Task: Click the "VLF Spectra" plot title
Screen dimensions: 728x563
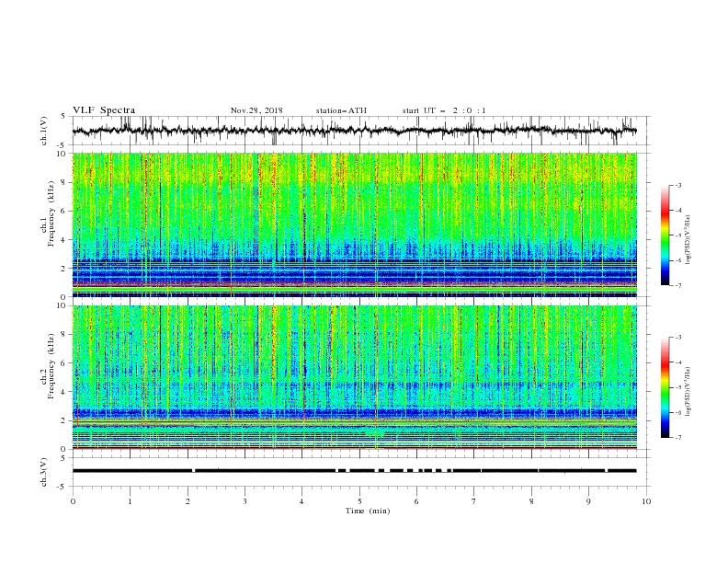Action: pyautogui.click(x=104, y=110)
